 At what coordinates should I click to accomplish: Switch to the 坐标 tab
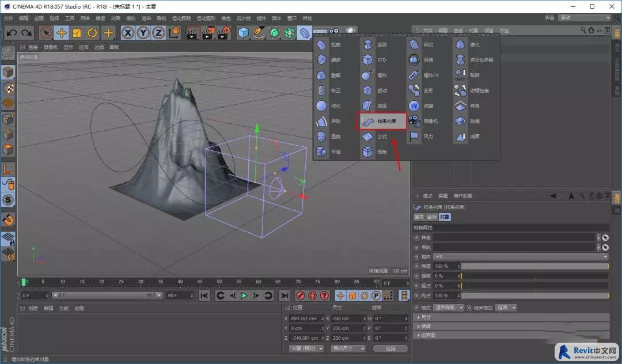(431, 217)
